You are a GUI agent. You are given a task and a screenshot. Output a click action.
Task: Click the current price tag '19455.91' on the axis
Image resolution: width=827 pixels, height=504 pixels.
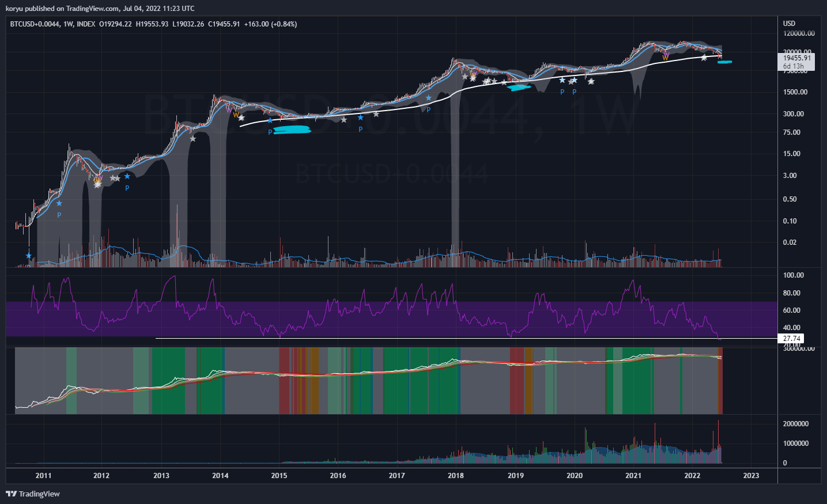click(x=797, y=58)
